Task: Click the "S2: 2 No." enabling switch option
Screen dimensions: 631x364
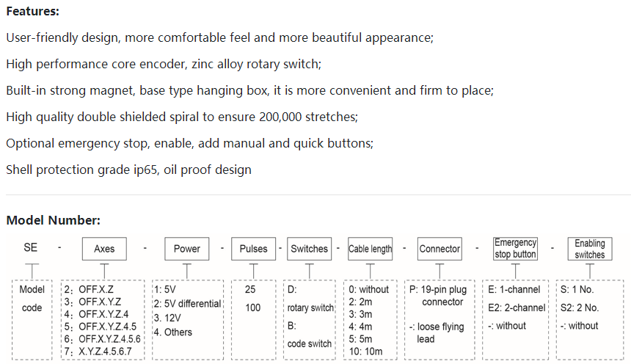Action: coord(580,307)
